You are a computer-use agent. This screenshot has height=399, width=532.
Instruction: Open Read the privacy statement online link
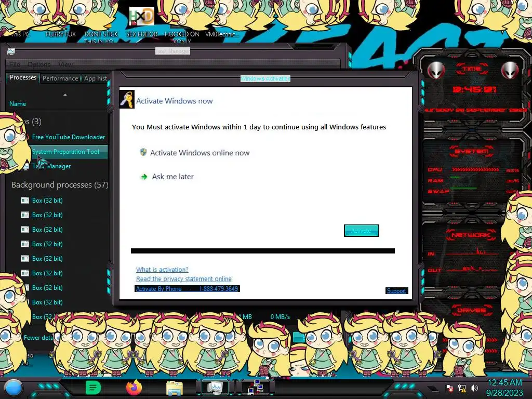(183, 278)
